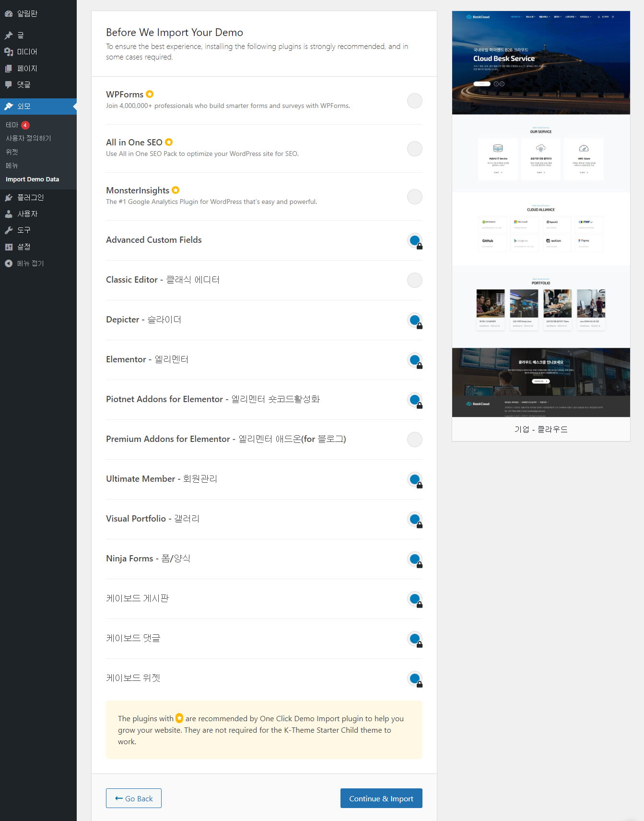This screenshot has height=821, width=644.
Task: Click the dashboard icon beside 알림판
Action: [x=9, y=14]
